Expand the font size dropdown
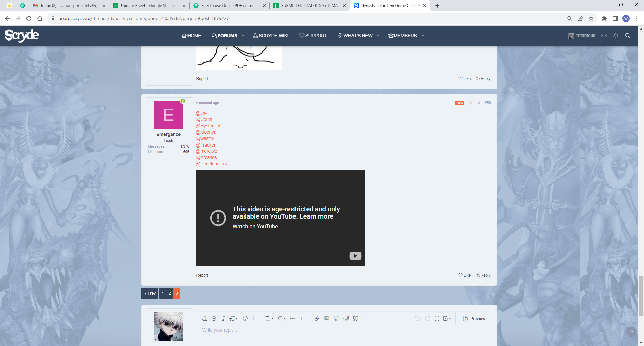This screenshot has width=644, height=346. pos(233,319)
